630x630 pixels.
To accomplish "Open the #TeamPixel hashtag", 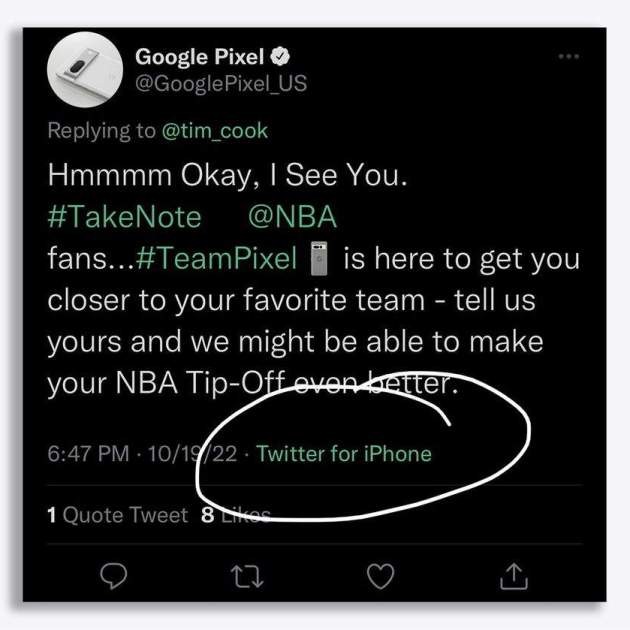I will 216,258.
